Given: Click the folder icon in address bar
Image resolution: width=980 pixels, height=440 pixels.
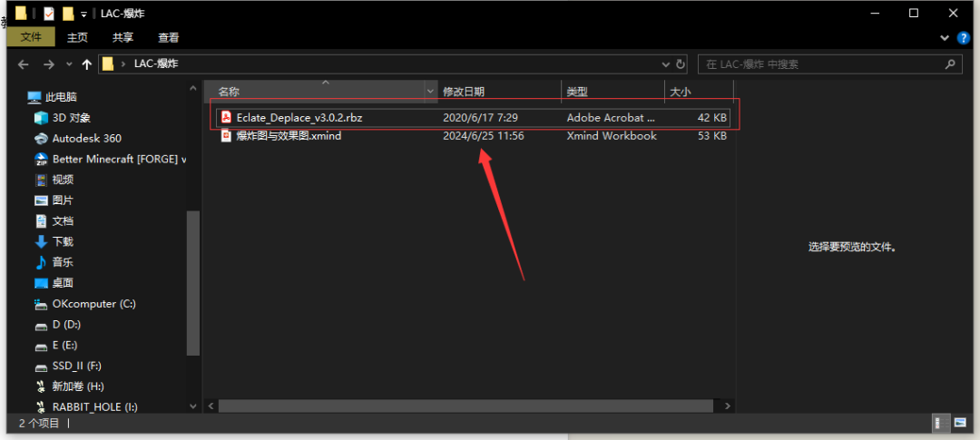Looking at the screenshot, I should (108, 64).
